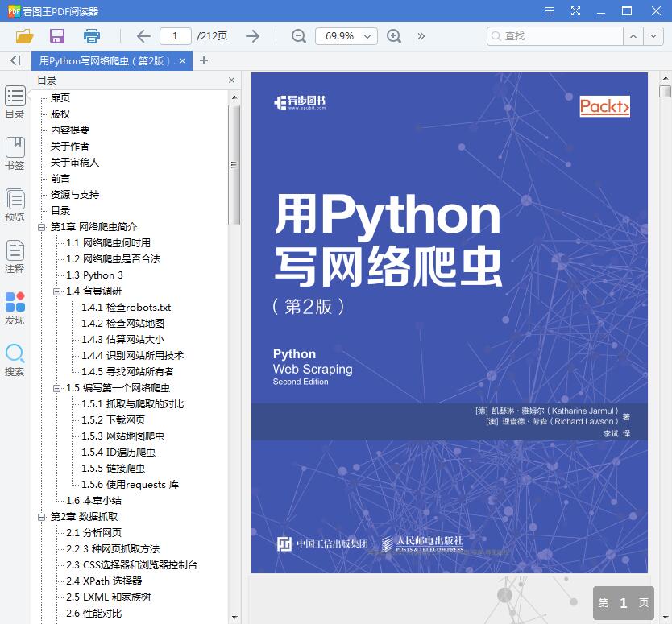This screenshot has height=624, width=672.
Task: Open the 发现 discover panel
Action: tap(15, 308)
